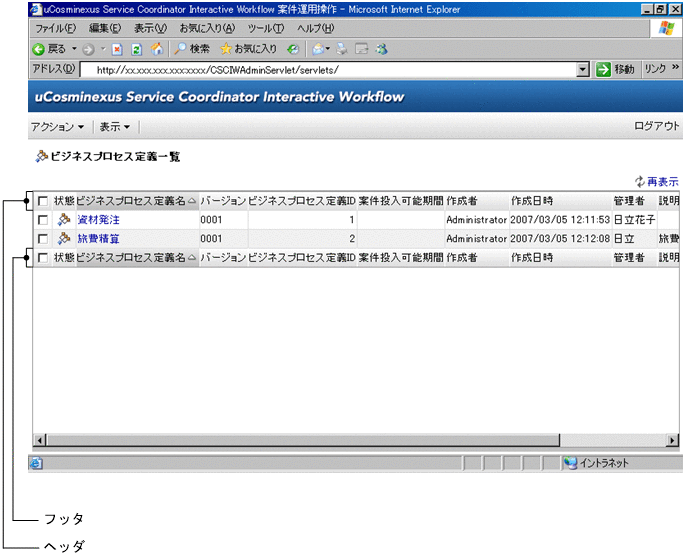Click the horizontal scrollbar right arrow

(x=673, y=439)
